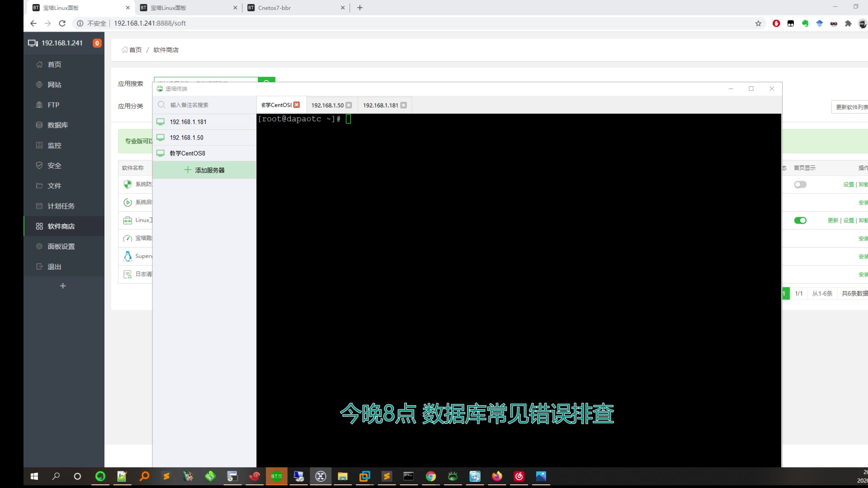Click the 软件名称 column header
This screenshot has width=868, height=488.
[133, 168]
